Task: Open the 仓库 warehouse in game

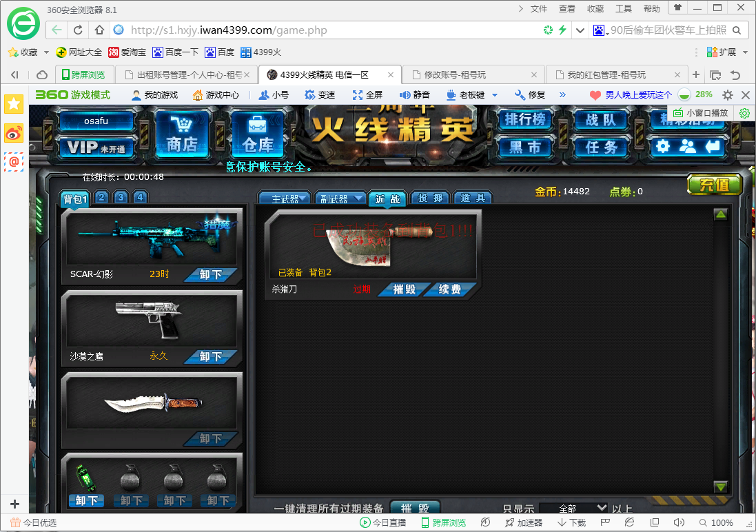Action: point(258,134)
